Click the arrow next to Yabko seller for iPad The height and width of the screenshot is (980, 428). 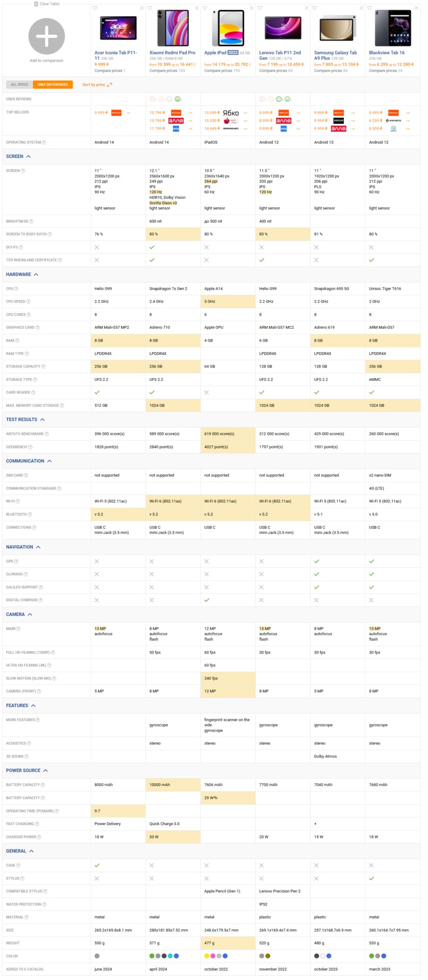246,113
